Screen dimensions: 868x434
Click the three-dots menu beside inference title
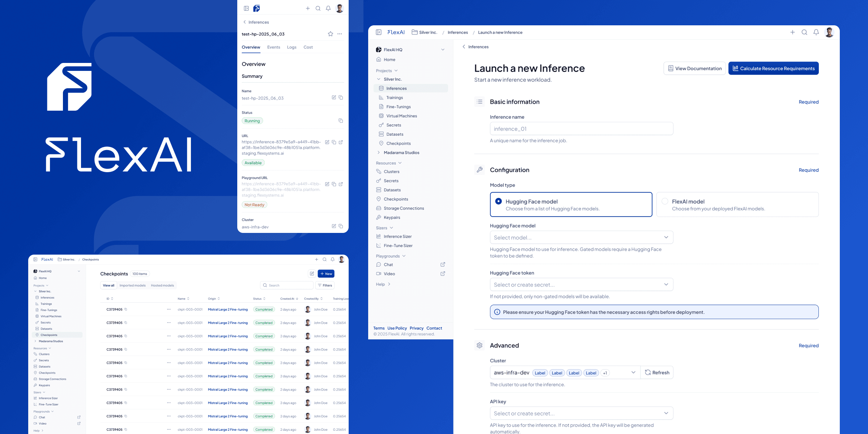(x=340, y=34)
